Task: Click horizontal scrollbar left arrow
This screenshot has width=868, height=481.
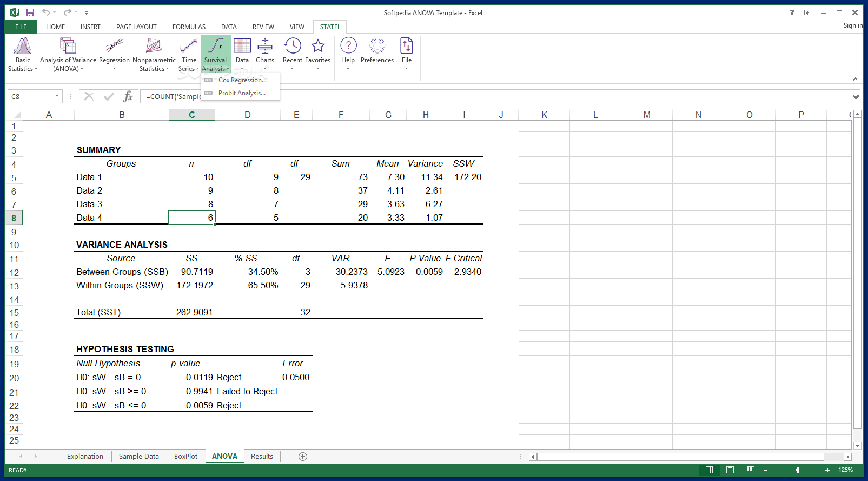Action: pos(533,457)
